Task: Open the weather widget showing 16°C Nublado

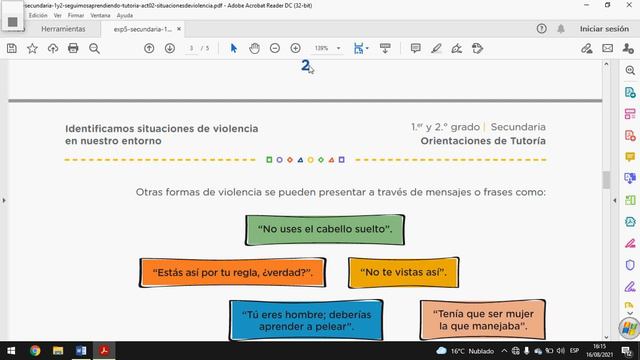Action: click(465, 351)
